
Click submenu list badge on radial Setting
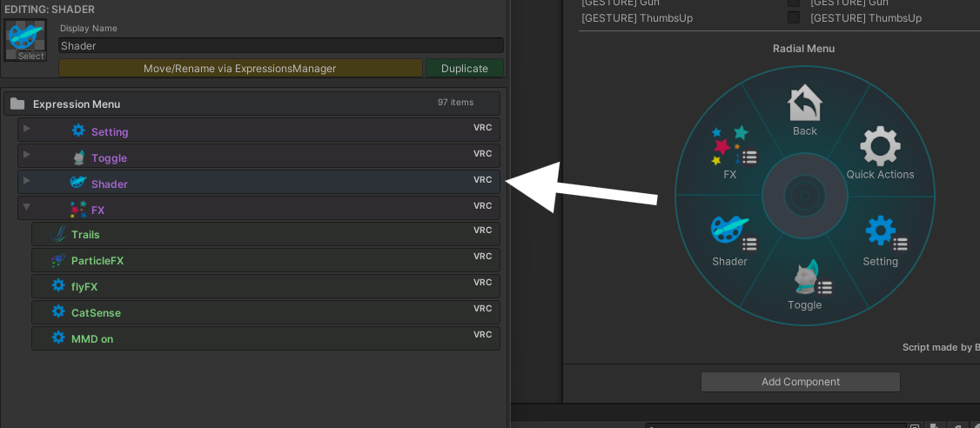(900, 244)
